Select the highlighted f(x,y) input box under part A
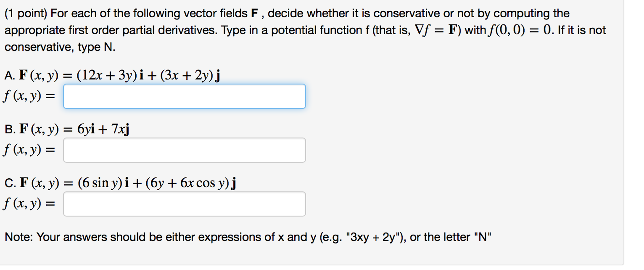Screen dimensions: 644x270 pyautogui.click(x=184, y=96)
